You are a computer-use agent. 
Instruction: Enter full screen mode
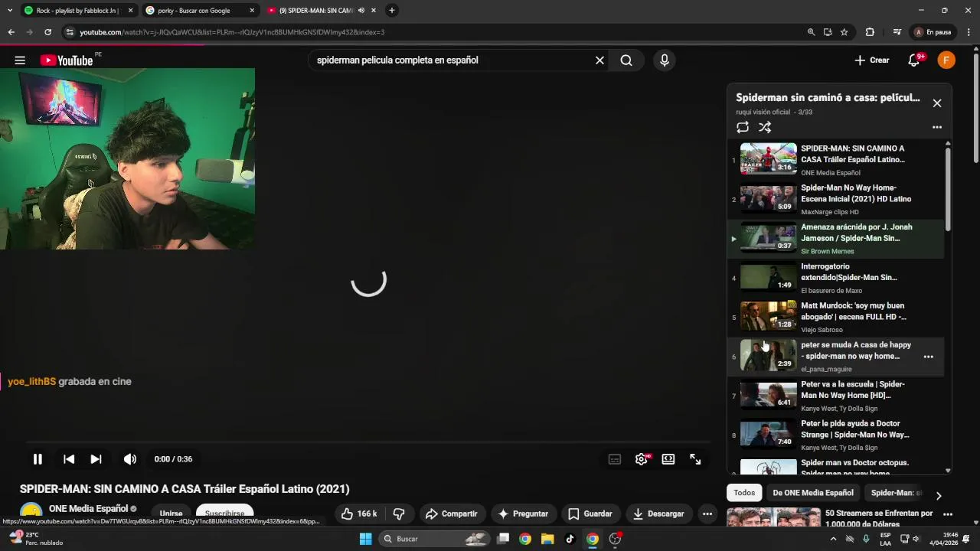pos(695,459)
